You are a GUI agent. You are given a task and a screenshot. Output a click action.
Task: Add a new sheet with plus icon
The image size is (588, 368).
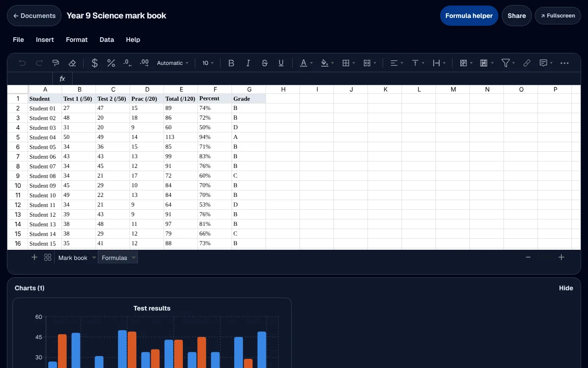(x=34, y=257)
